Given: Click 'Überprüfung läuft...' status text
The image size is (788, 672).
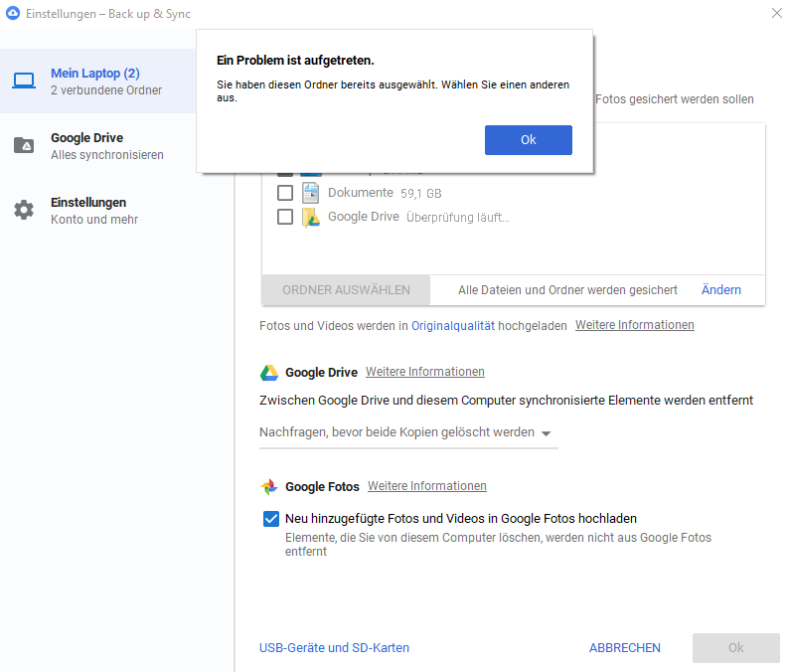Looking at the screenshot, I should click(x=458, y=217).
